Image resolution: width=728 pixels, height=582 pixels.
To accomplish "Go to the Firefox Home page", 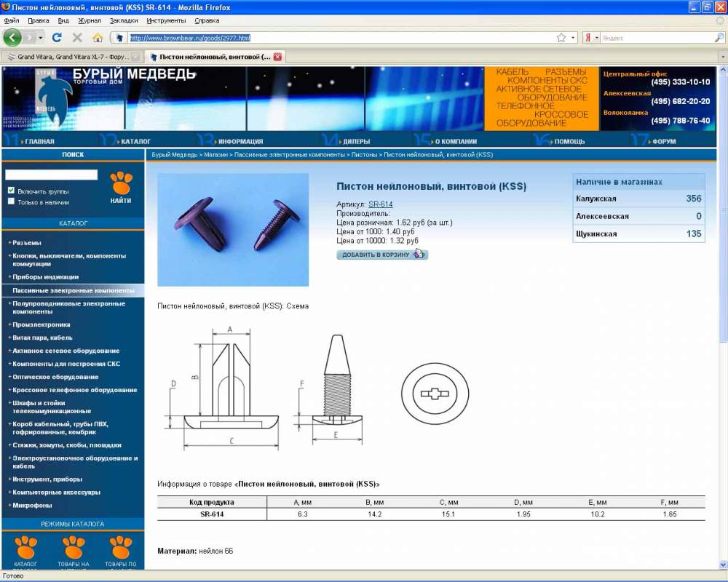I will pyautogui.click(x=98, y=38).
